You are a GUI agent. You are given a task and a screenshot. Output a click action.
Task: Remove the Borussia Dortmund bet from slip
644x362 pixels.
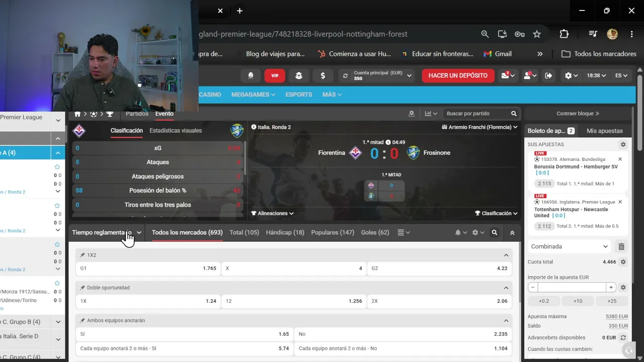pos(620,159)
